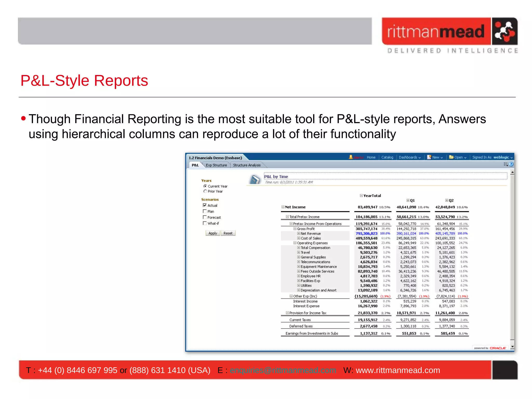Select the Prior Year radio button
The width and height of the screenshot is (532, 399).
point(205,191)
